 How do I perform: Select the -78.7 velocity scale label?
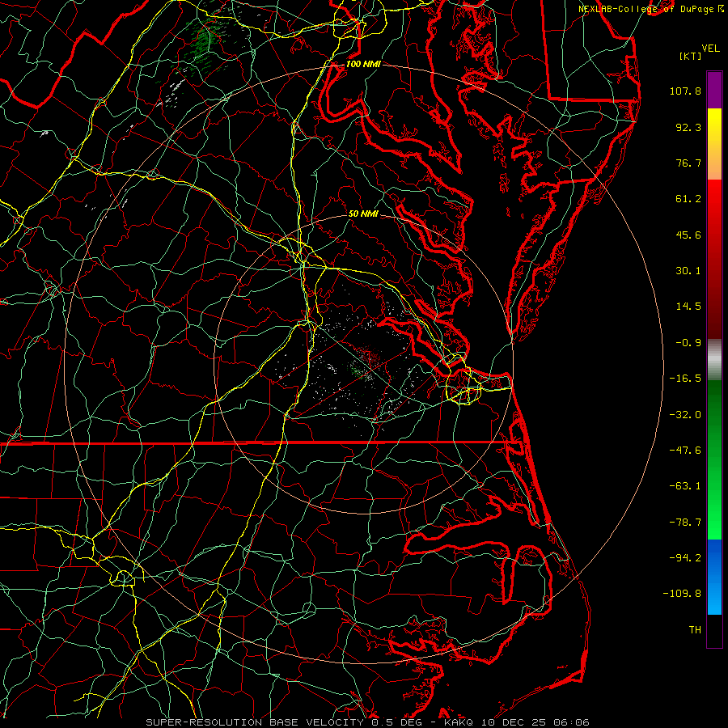pyautogui.click(x=685, y=523)
